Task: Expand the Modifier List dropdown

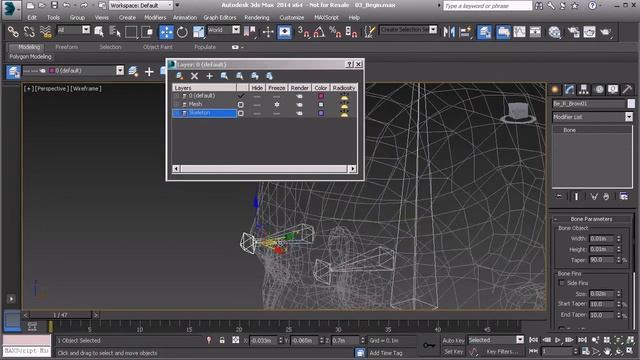Action: [x=629, y=117]
